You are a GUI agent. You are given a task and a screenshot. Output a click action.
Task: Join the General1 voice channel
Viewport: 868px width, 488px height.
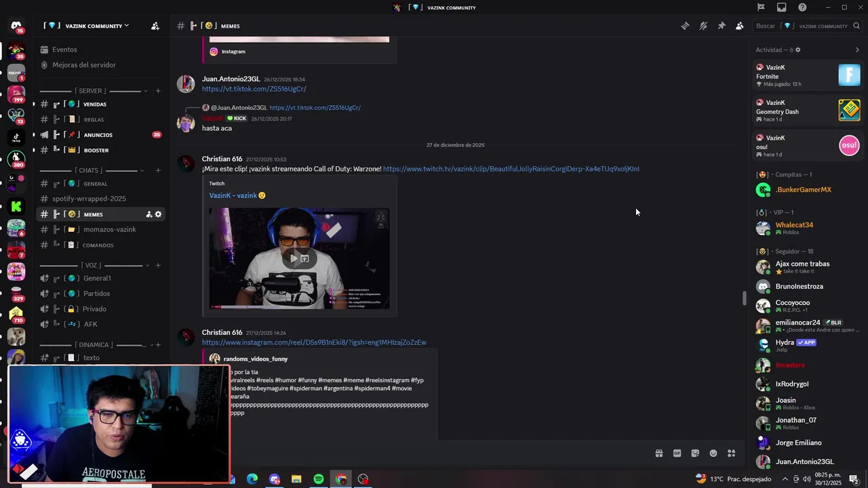point(100,278)
